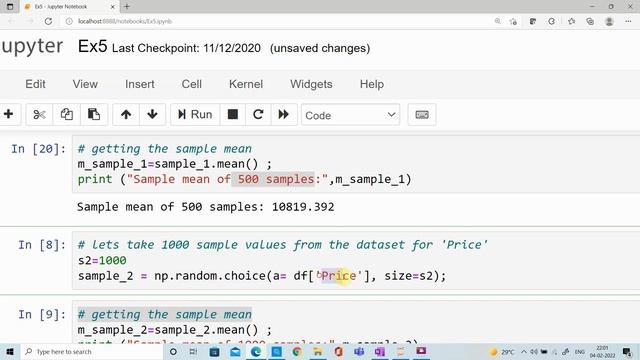Move selected cell up arrow

(126, 115)
